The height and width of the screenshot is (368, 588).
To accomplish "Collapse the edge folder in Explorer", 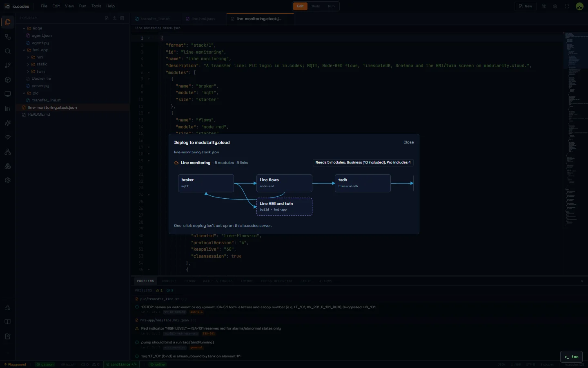I will tap(24, 29).
